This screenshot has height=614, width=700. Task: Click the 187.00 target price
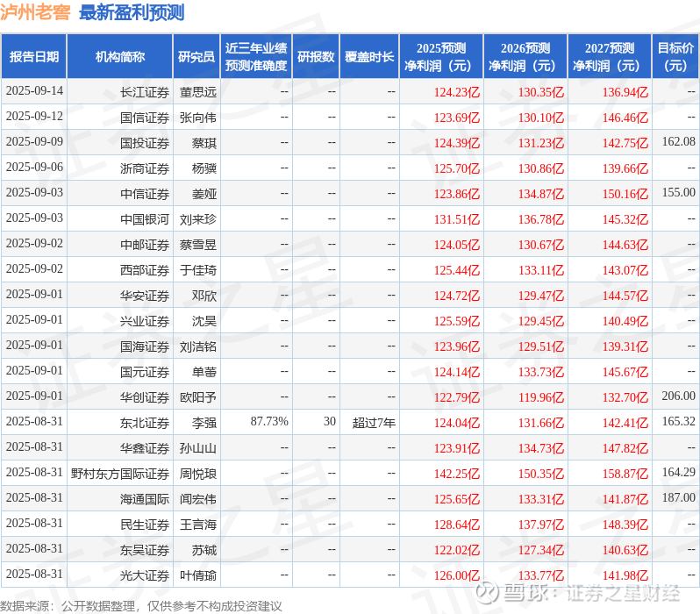679,498
